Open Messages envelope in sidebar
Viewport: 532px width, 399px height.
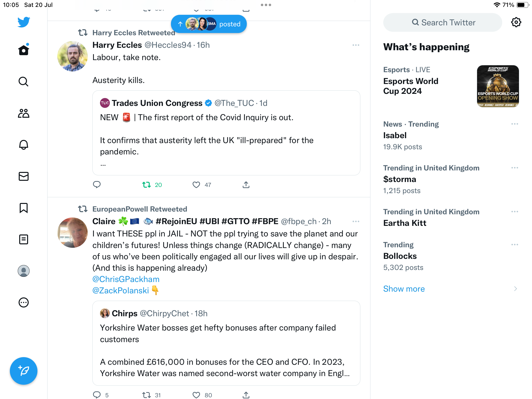(x=24, y=176)
